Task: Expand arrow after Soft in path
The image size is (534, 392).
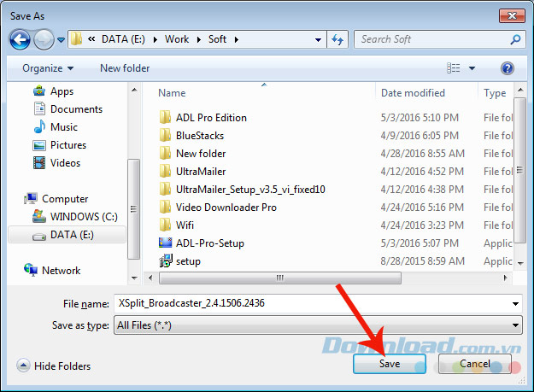Action: pyautogui.click(x=237, y=40)
